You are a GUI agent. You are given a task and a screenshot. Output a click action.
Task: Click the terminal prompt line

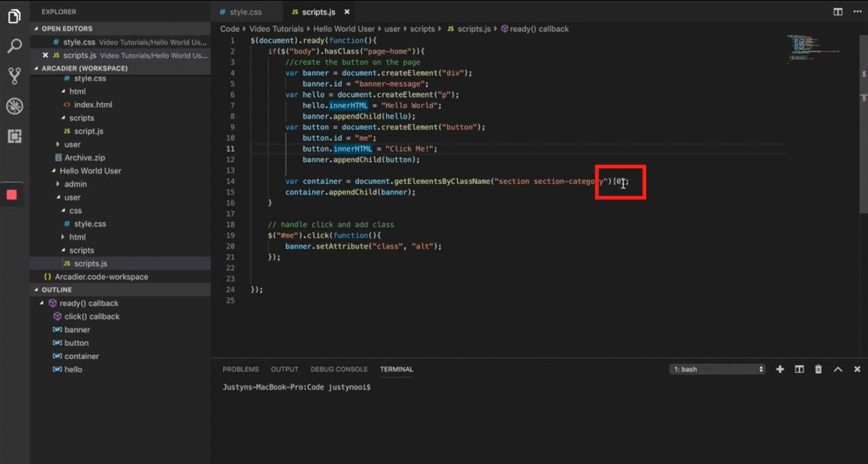point(297,387)
